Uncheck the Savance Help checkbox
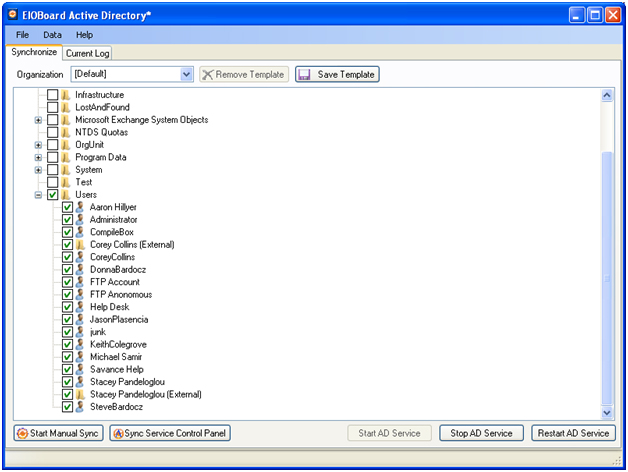The height and width of the screenshot is (472, 628). click(67, 369)
